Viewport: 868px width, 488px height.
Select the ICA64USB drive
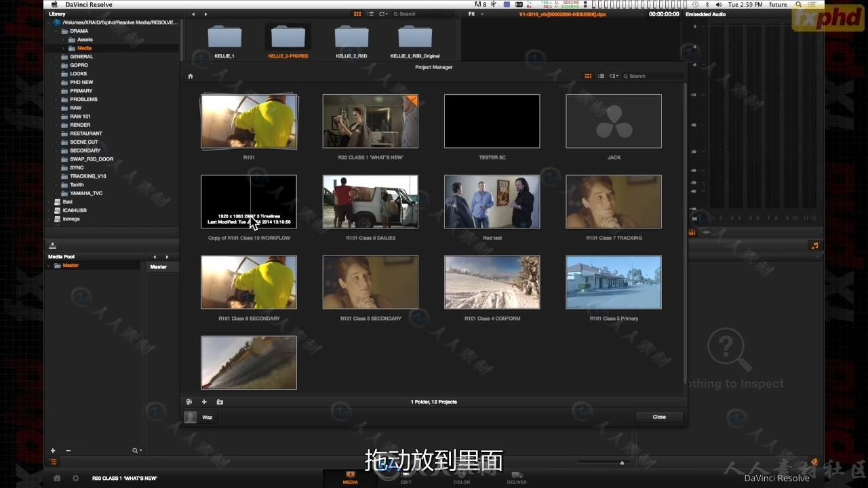(75, 210)
